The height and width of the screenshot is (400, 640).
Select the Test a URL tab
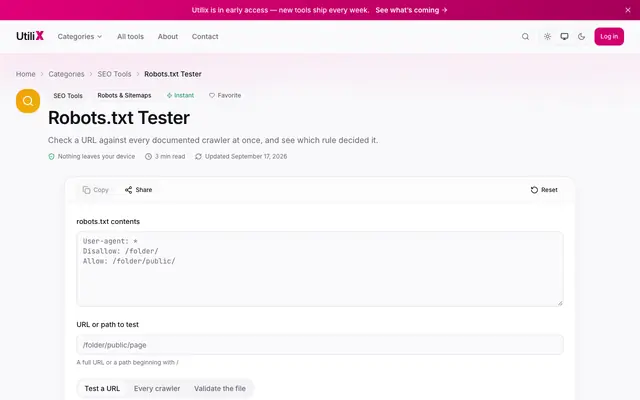click(x=102, y=389)
